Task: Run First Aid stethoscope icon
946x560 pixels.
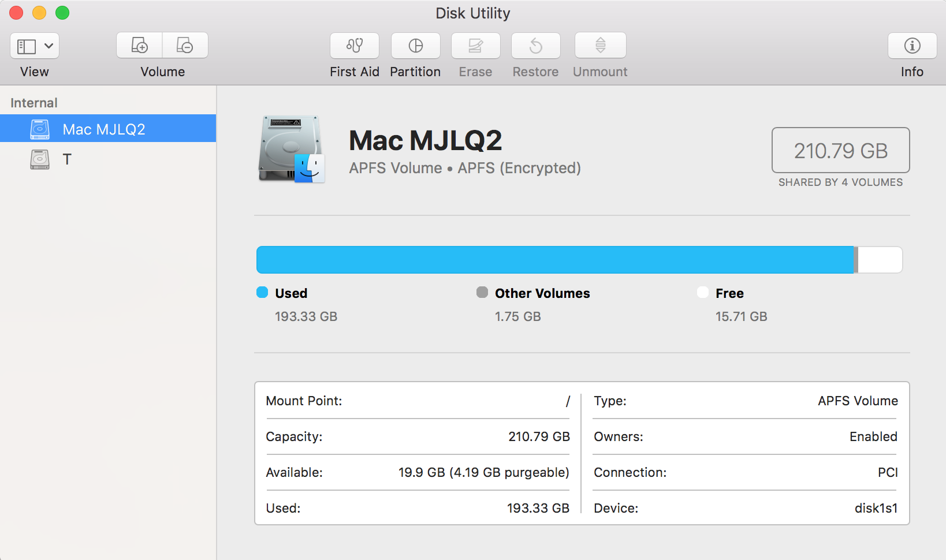Action: coord(355,46)
